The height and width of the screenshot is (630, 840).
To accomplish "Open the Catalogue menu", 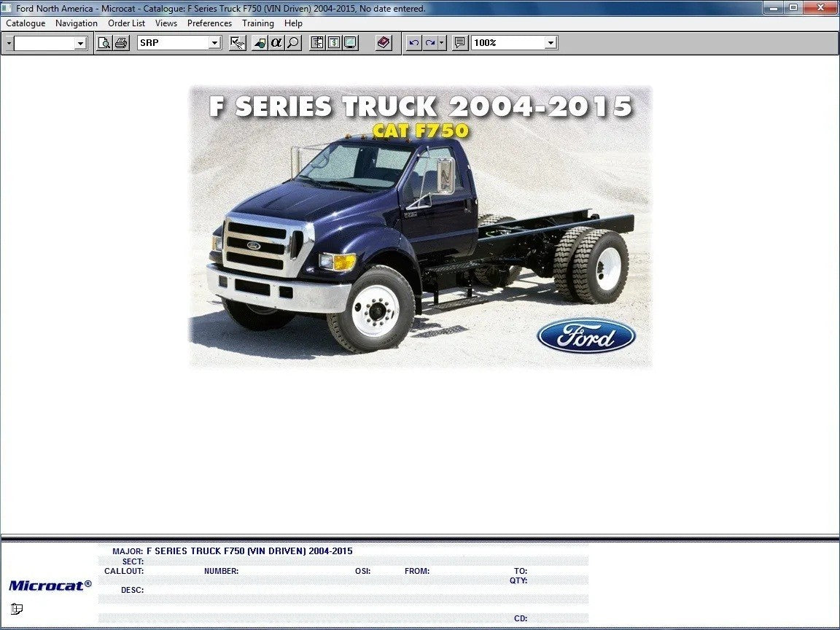I will click(26, 23).
